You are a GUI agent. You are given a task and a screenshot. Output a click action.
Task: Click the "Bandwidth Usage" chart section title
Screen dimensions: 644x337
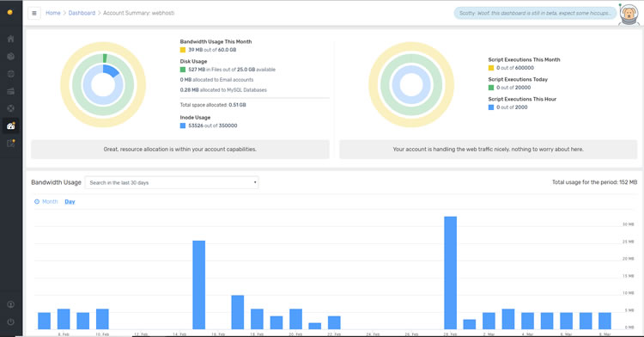pyautogui.click(x=57, y=182)
